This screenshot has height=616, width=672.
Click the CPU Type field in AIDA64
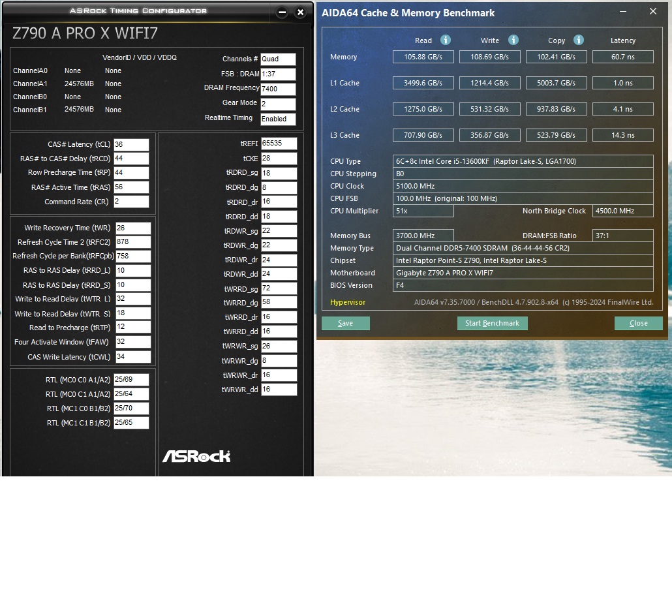pos(523,161)
